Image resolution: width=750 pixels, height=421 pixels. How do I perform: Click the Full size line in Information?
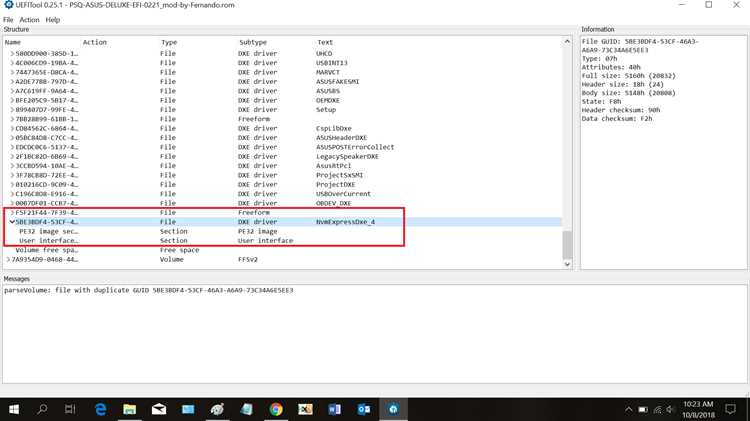(x=628, y=76)
